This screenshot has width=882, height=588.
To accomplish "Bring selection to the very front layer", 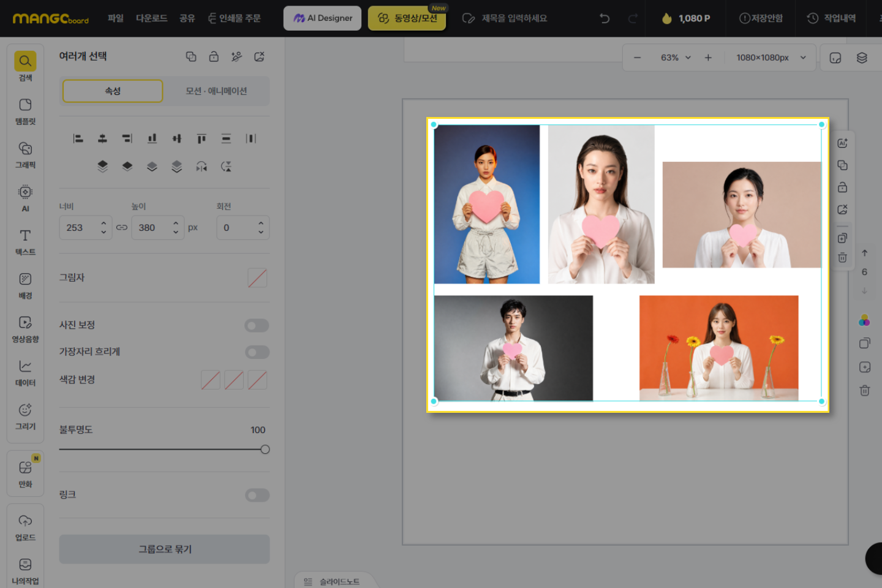I will [102, 166].
